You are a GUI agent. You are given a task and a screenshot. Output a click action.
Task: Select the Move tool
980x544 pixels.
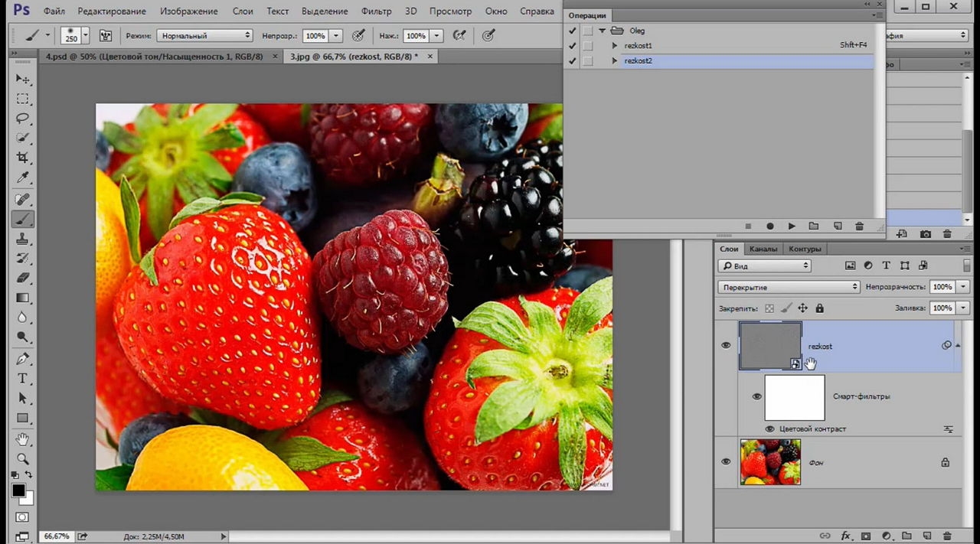(x=23, y=80)
